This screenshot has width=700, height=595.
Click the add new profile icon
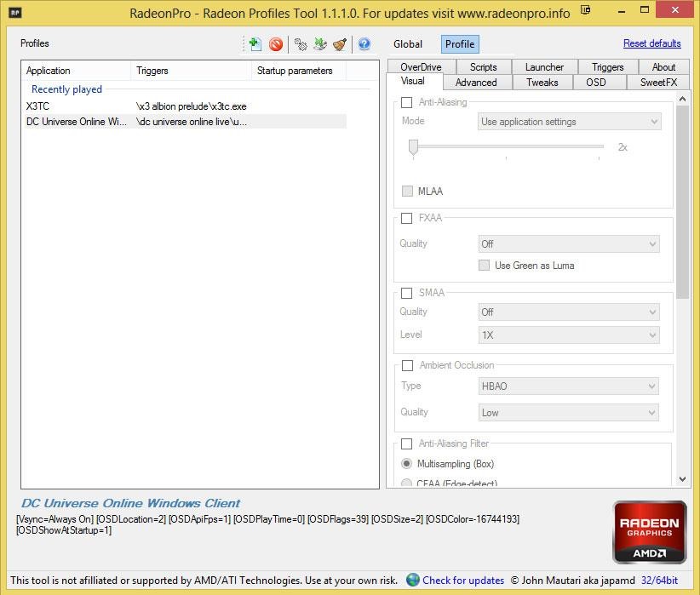click(x=254, y=44)
